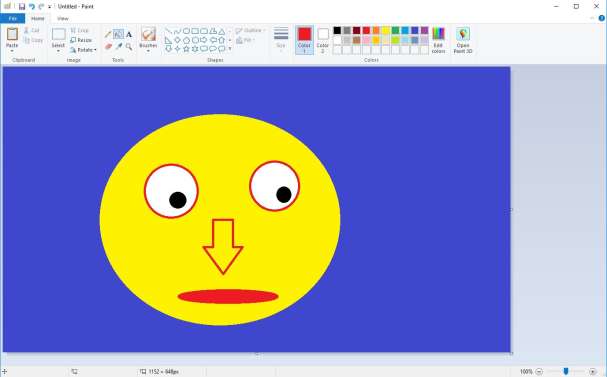This screenshot has height=377, width=607.
Task: Choose the Right triangle shape
Action: (168, 40)
